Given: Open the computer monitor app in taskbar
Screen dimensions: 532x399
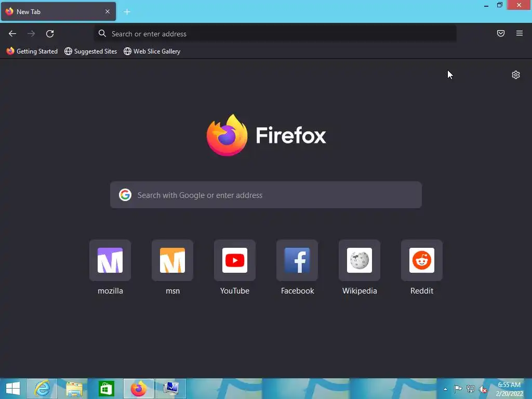Looking at the screenshot, I should [x=171, y=389].
